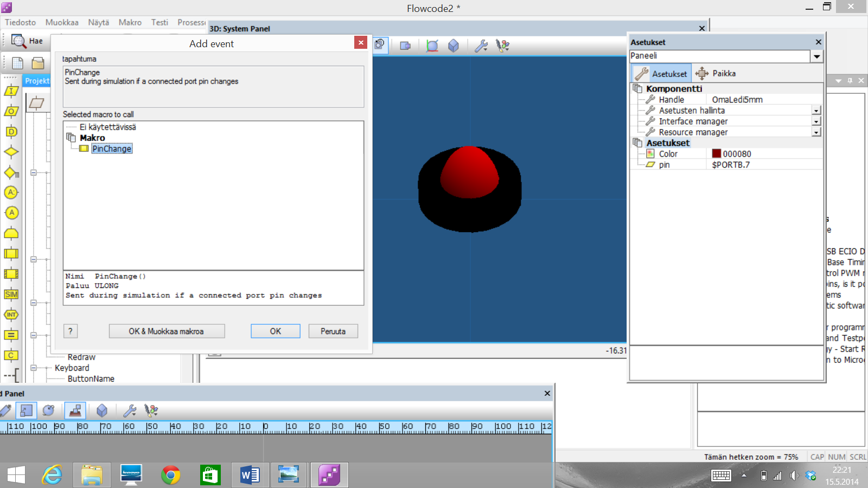Open the Muokkaa menu

click(62, 22)
